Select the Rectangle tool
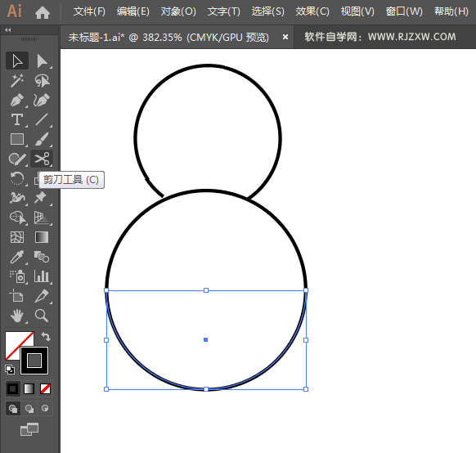This screenshot has width=476, height=453. pyautogui.click(x=17, y=139)
